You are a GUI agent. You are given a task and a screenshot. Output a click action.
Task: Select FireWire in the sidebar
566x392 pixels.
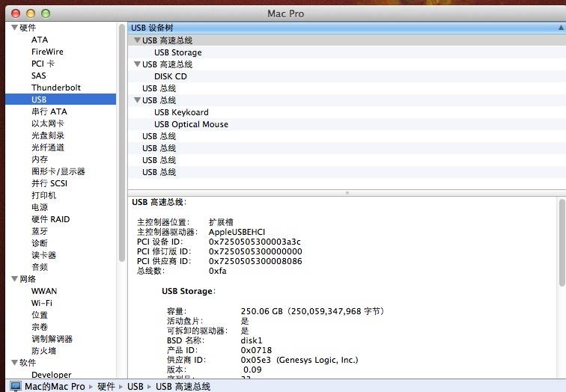[47, 52]
